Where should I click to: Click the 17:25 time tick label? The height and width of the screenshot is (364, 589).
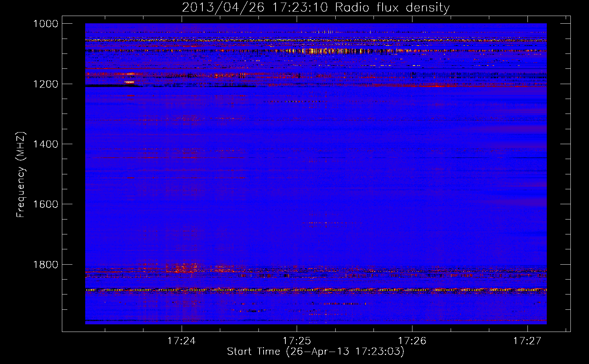tap(297, 341)
